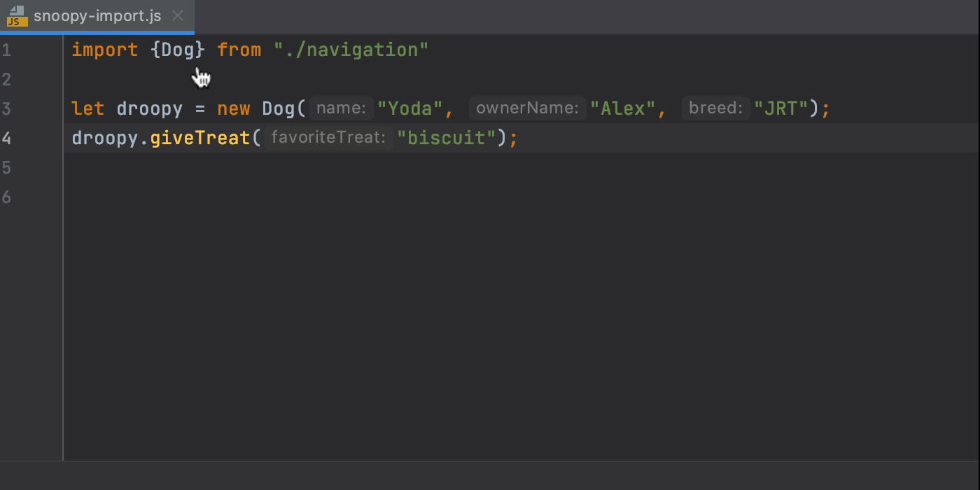Click the "./navigation" module path string
980x490 pixels.
(351, 50)
